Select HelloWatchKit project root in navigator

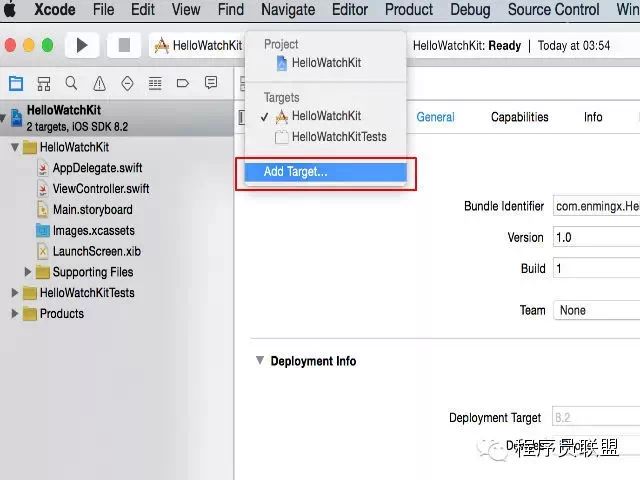tap(117, 118)
